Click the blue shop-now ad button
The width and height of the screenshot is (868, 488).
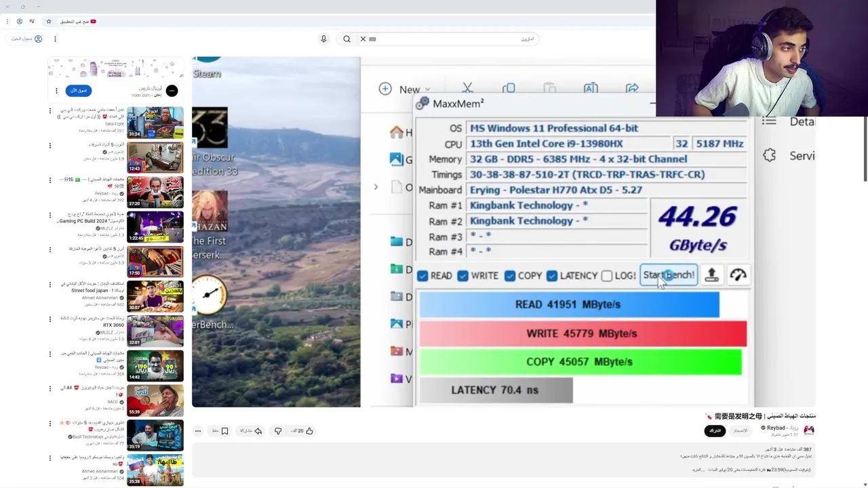tap(79, 90)
